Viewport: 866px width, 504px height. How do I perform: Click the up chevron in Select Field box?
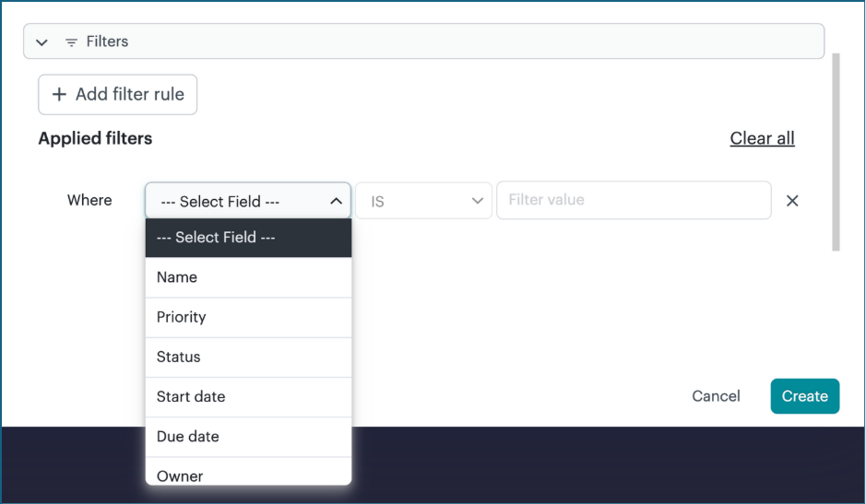click(336, 201)
